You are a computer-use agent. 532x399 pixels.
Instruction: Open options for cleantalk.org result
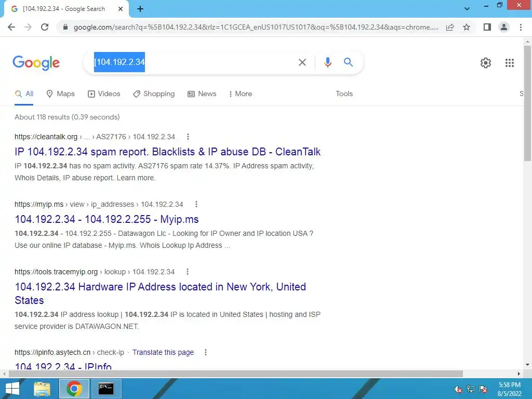[188, 137]
